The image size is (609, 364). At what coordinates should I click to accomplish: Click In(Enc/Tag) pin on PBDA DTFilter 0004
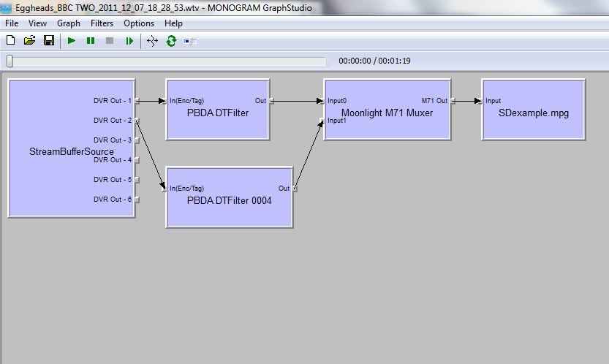[x=164, y=189]
